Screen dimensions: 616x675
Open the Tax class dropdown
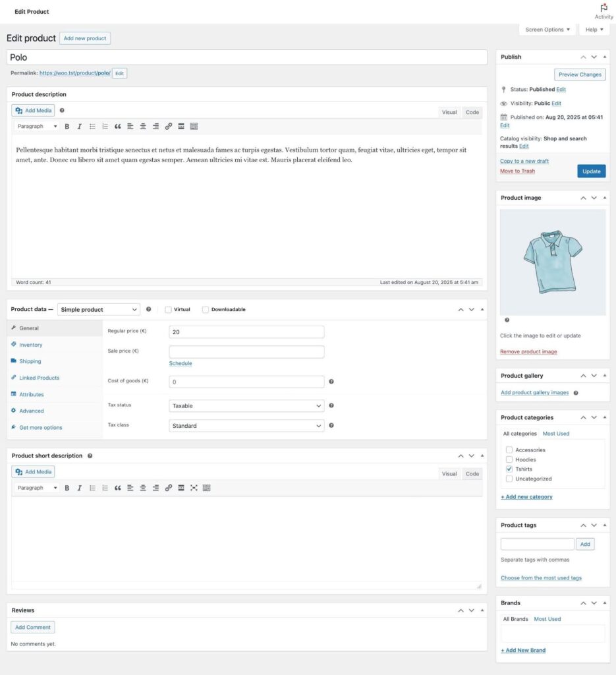(246, 426)
